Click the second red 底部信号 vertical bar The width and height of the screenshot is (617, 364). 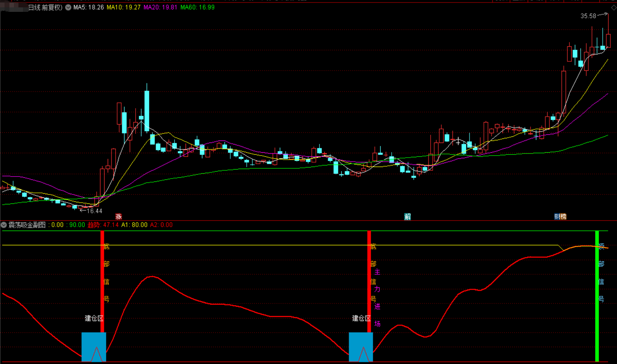[x=369, y=282]
